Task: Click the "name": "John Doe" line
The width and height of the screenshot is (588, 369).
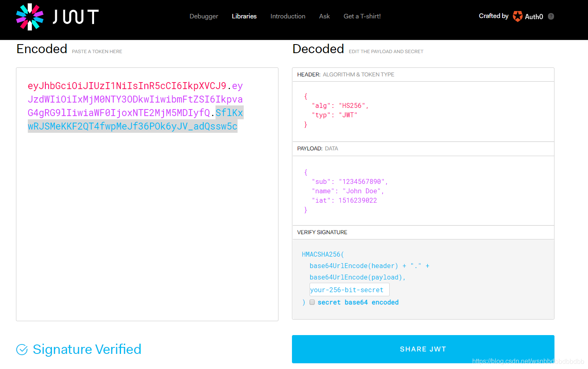Action: [348, 191]
